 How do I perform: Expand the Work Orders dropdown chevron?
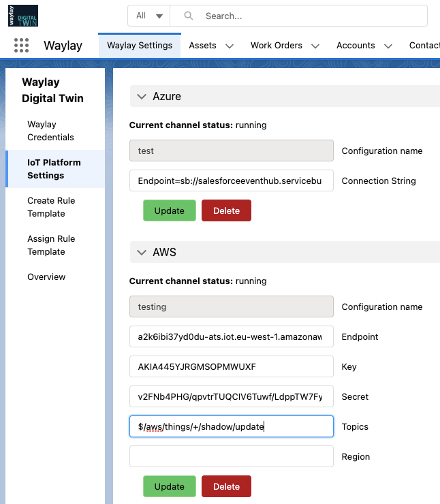pyautogui.click(x=315, y=46)
